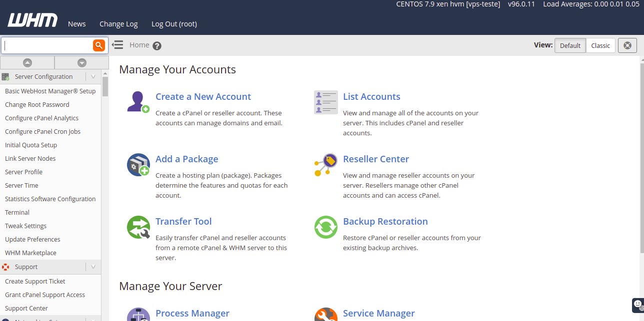Image resolution: width=644 pixels, height=321 pixels.
Task: Select Log Out (root)
Action: [174, 24]
